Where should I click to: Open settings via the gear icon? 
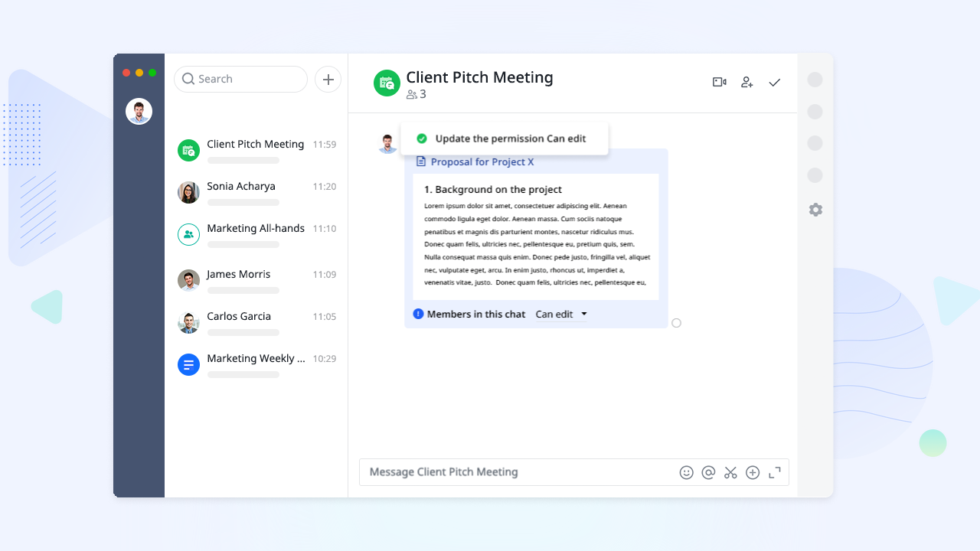(815, 210)
